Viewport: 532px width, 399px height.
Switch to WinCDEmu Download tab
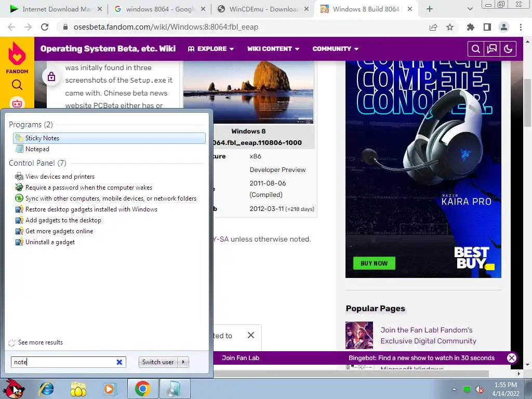point(263,9)
